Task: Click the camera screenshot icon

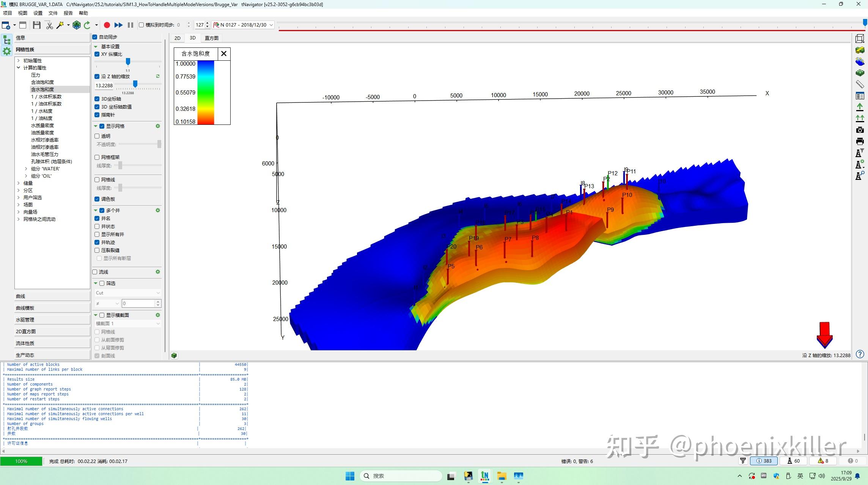Action: pos(860,130)
